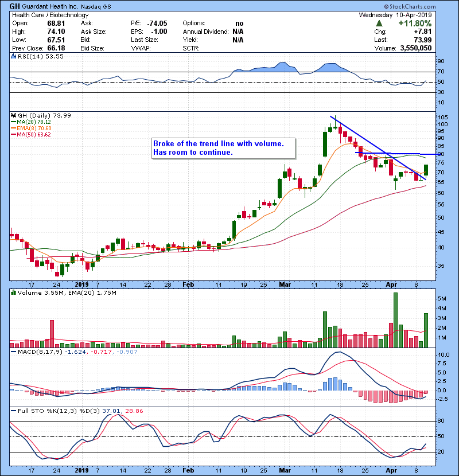Image resolution: width=459 pixels, height=476 pixels.
Task: Click the last green candlestick on price chart
Action: coord(426,170)
